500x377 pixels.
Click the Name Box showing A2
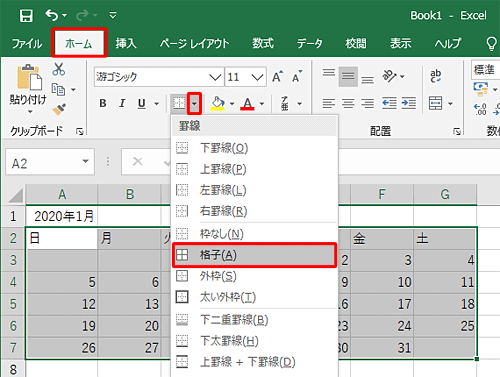[50, 162]
